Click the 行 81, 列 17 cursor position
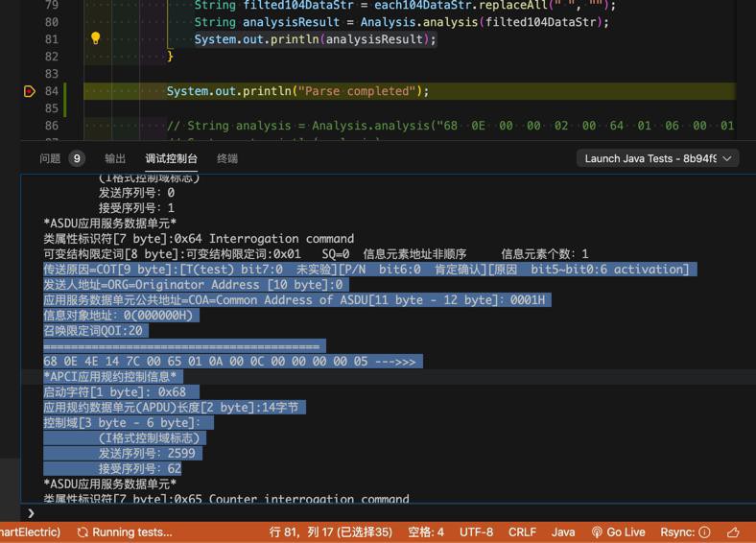This screenshot has width=756, height=543. pos(331,532)
